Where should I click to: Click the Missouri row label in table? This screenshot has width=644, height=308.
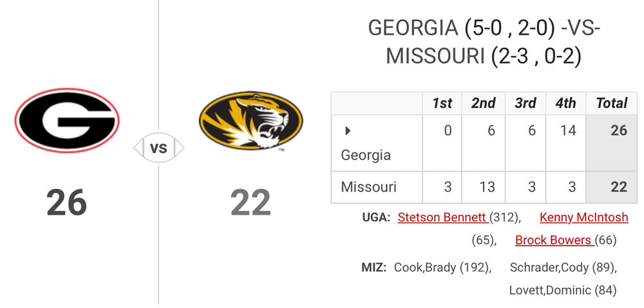point(368,187)
